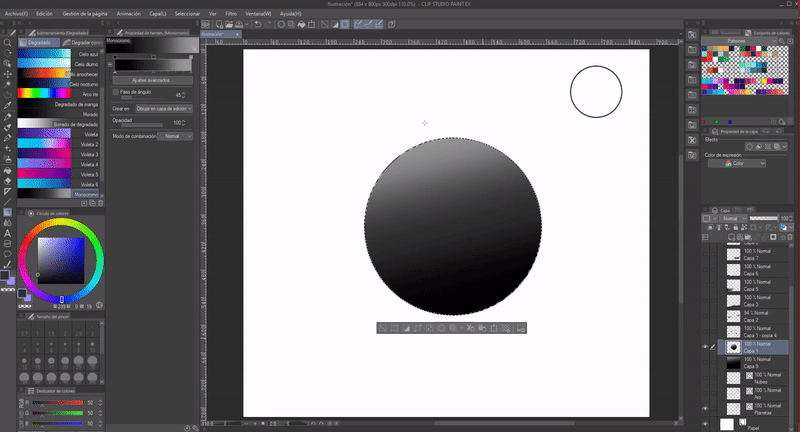Enable the Paso de ángulo checkbox
This screenshot has width=800, height=432.
[x=115, y=91]
